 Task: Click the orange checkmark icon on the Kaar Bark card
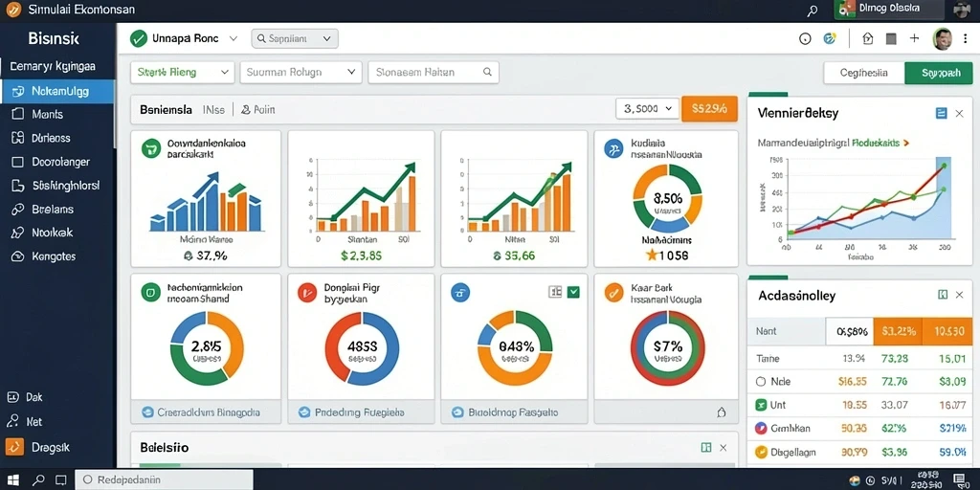pos(613,293)
